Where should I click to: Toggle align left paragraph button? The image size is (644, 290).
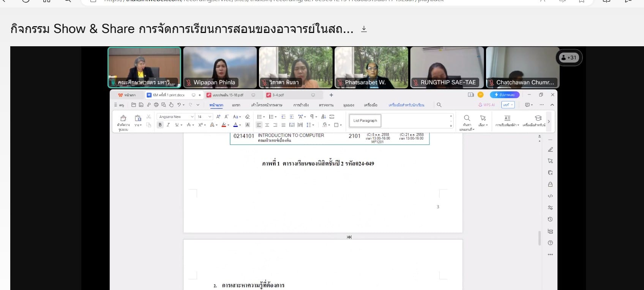259,125
